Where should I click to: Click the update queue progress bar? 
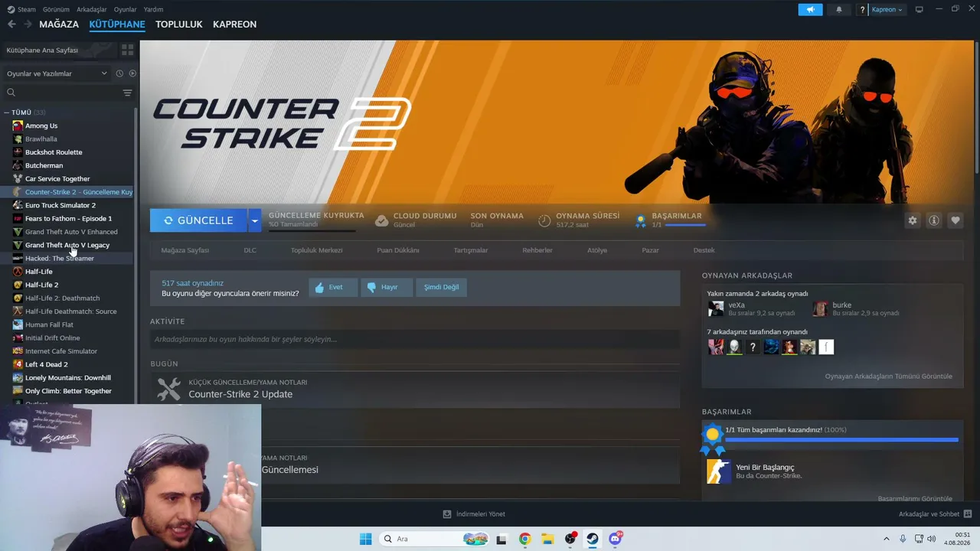[312, 230]
